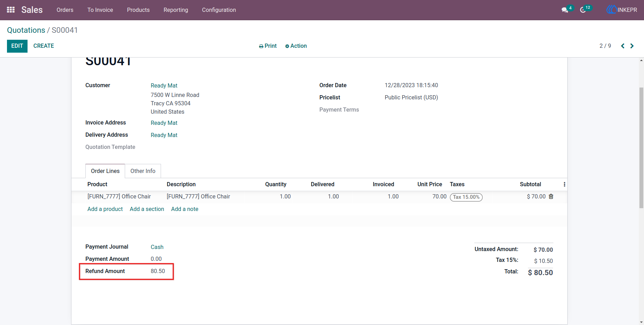Click the CREATE button
644x325 pixels.
point(44,46)
